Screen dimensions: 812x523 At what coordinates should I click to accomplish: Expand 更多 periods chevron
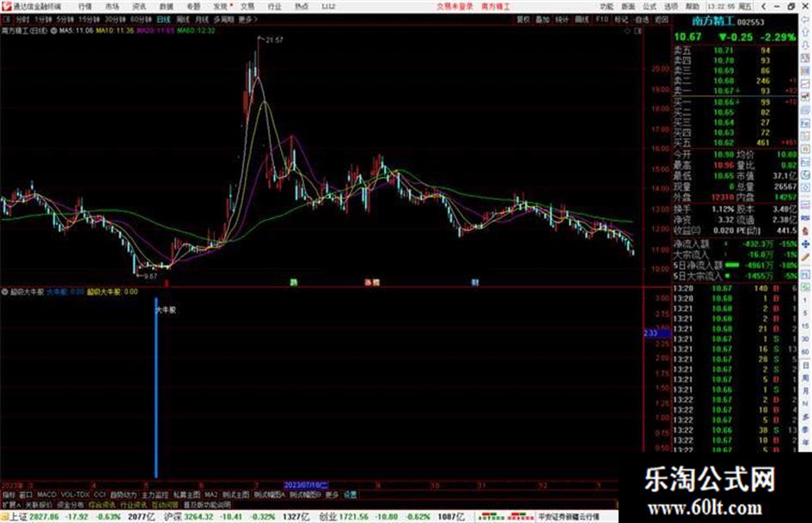point(248,19)
